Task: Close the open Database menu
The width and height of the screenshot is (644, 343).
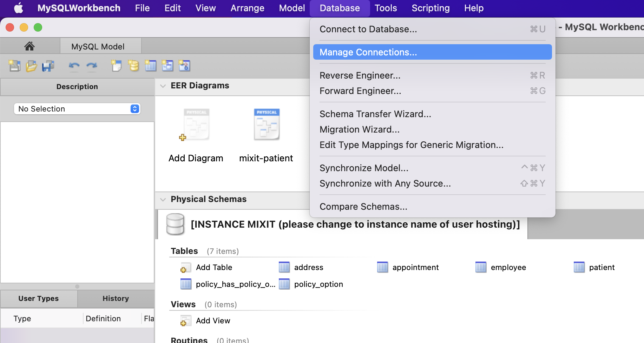Action: 340,8
